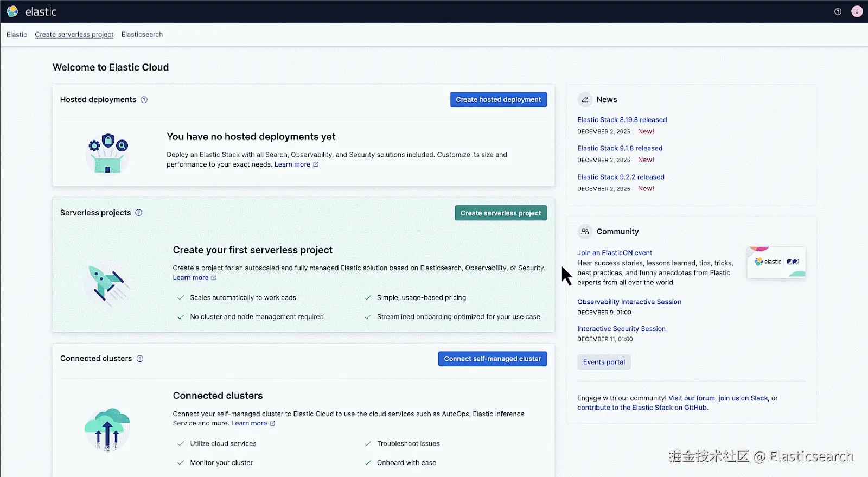
Task: Click the Community people icon
Action: (585, 232)
